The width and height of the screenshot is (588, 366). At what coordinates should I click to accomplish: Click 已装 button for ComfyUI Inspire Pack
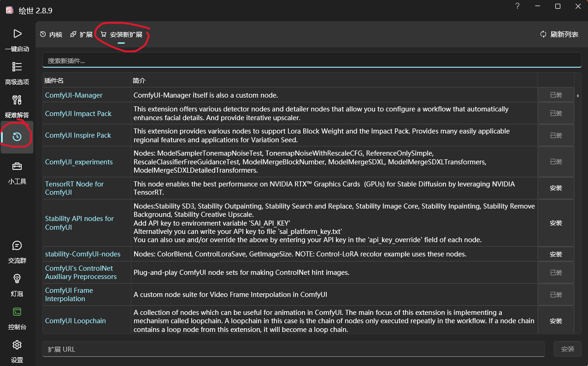[556, 135]
